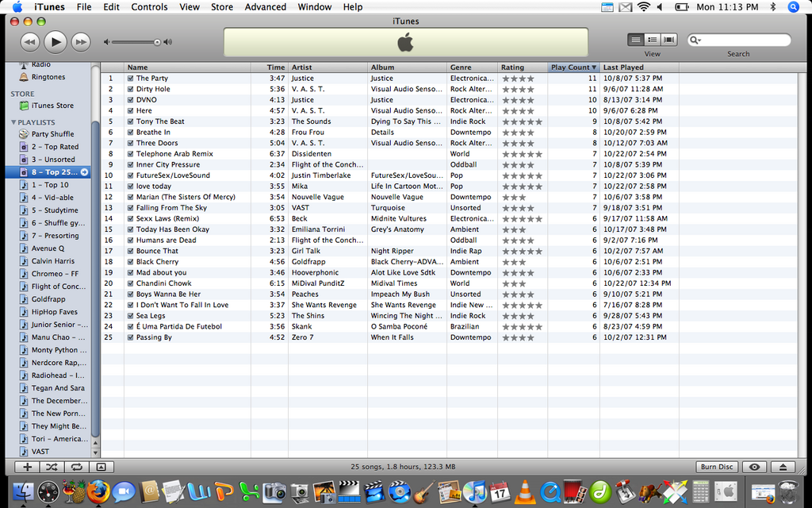Viewport: 812px width, 508px height.
Task: Open the Help menu
Action: pos(353,6)
